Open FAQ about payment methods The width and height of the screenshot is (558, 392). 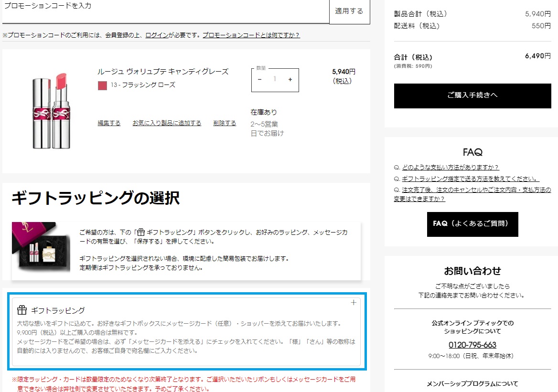450,167
